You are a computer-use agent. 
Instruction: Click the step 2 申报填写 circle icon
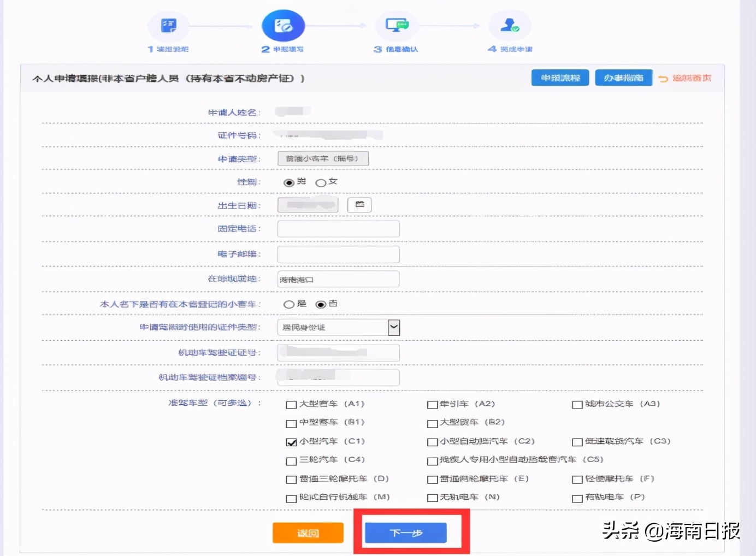pyautogui.click(x=283, y=26)
